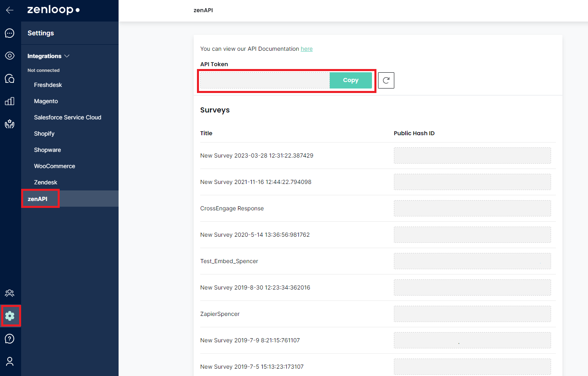This screenshot has height=376, width=588.
Task: Click the 'Public Hash ID' column header
Action: 414,133
